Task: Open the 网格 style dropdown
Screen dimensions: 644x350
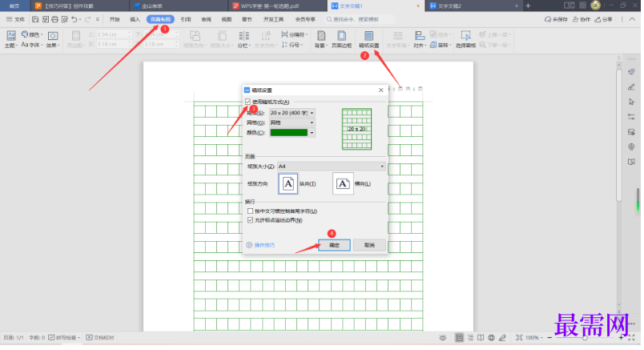Action: pyautogui.click(x=292, y=123)
